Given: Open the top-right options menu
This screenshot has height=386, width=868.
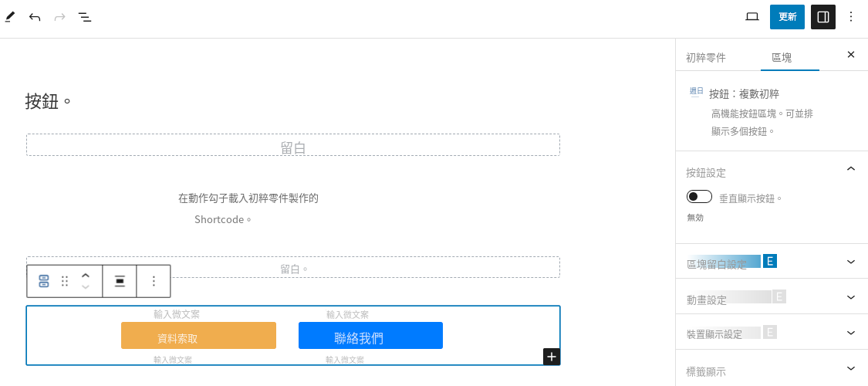Looking at the screenshot, I should [851, 17].
